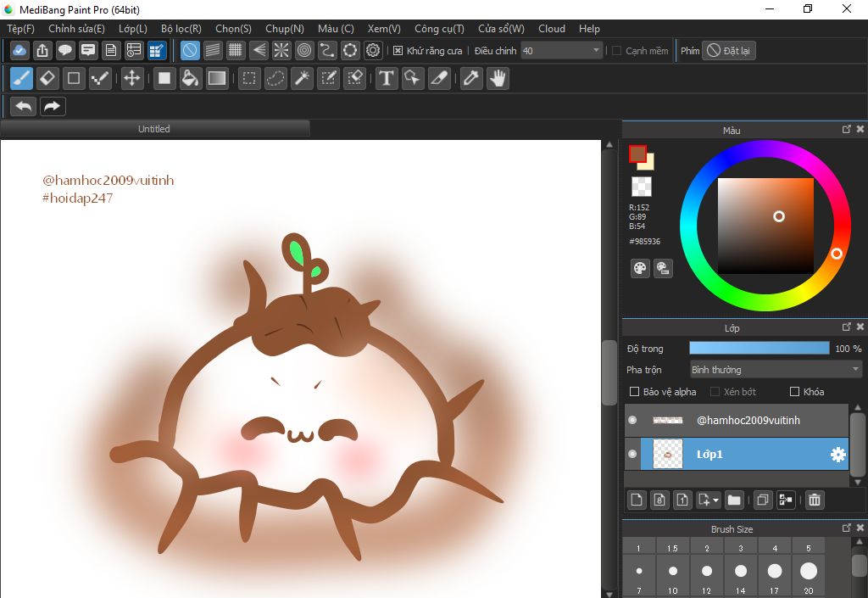
Task: Choose the Move tool
Action: [x=131, y=78]
